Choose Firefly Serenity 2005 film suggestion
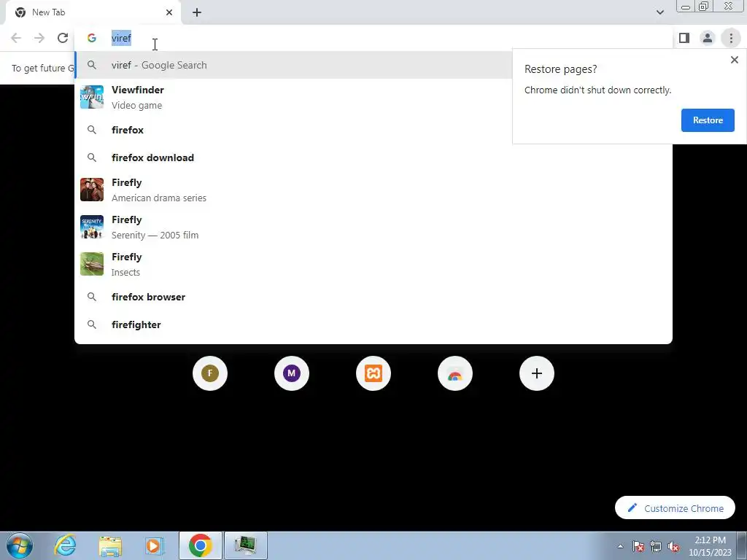747x560 pixels. [373, 227]
